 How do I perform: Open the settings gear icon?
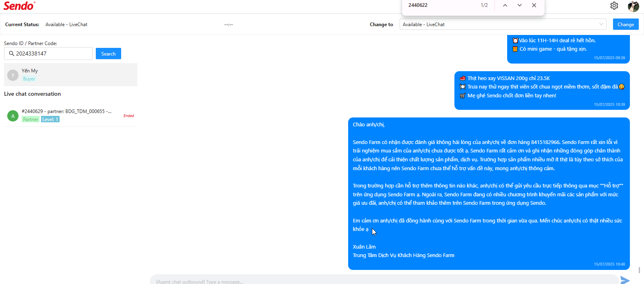click(614, 6)
